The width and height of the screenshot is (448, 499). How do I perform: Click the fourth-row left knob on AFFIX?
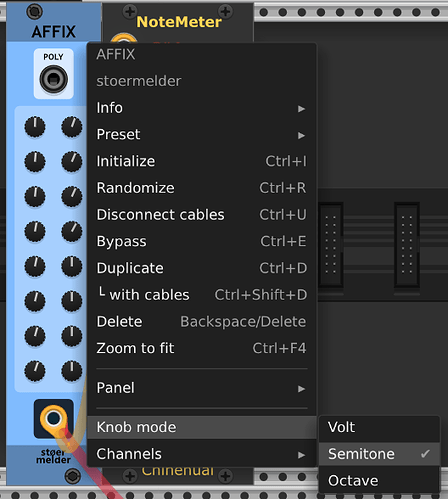point(35,231)
